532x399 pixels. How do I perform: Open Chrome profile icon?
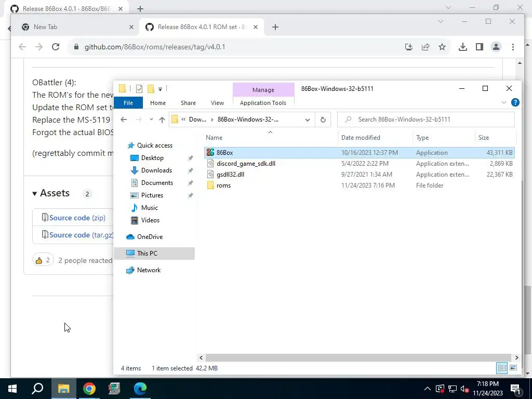(496, 47)
